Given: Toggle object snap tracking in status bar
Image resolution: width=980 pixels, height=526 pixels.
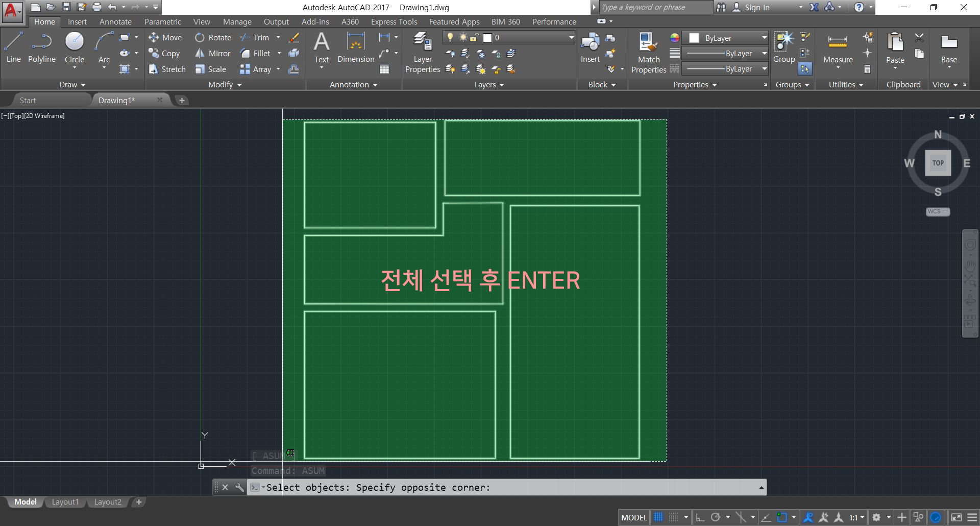Looking at the screenshot, I should click(766, 517).
